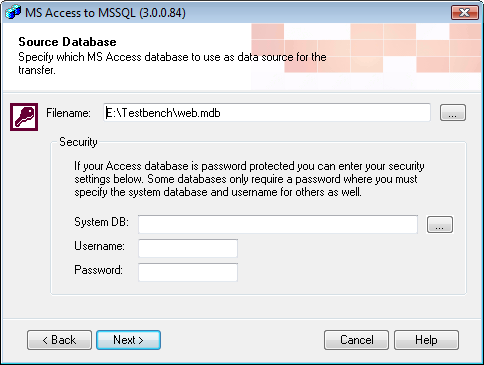Cancel the migration wizard
The height and width of the screenshot is (365, 484).
tap(356, 340)
